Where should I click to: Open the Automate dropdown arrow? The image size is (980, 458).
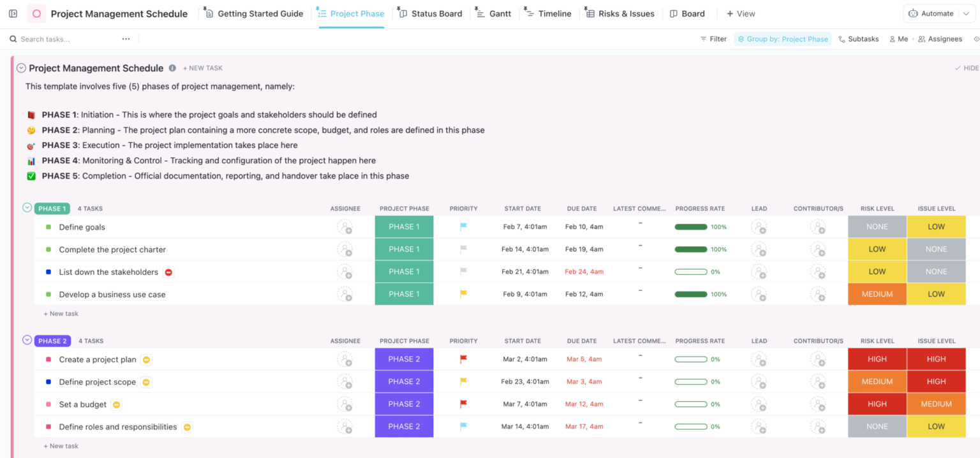[x=965, y=13]
